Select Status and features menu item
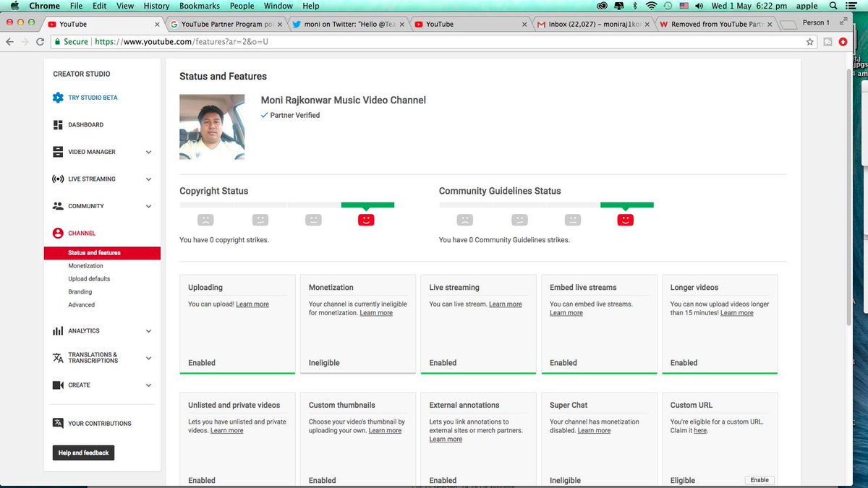Image resolution: width=868 pixels, height=488 pixels. pyautogui.click(x=102, y=253)
